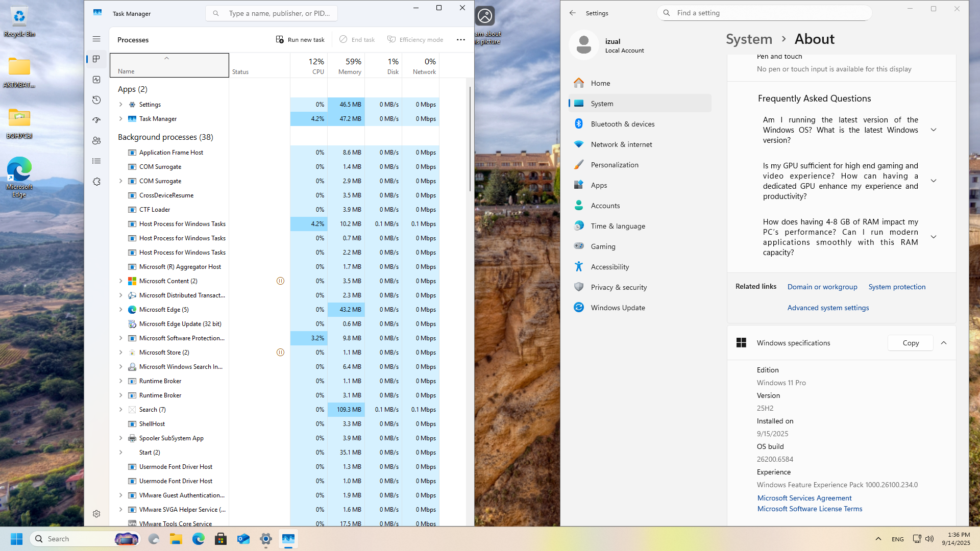Expand Microsoft Edge (5) process group
980x551 pixels.
point(121,310)
